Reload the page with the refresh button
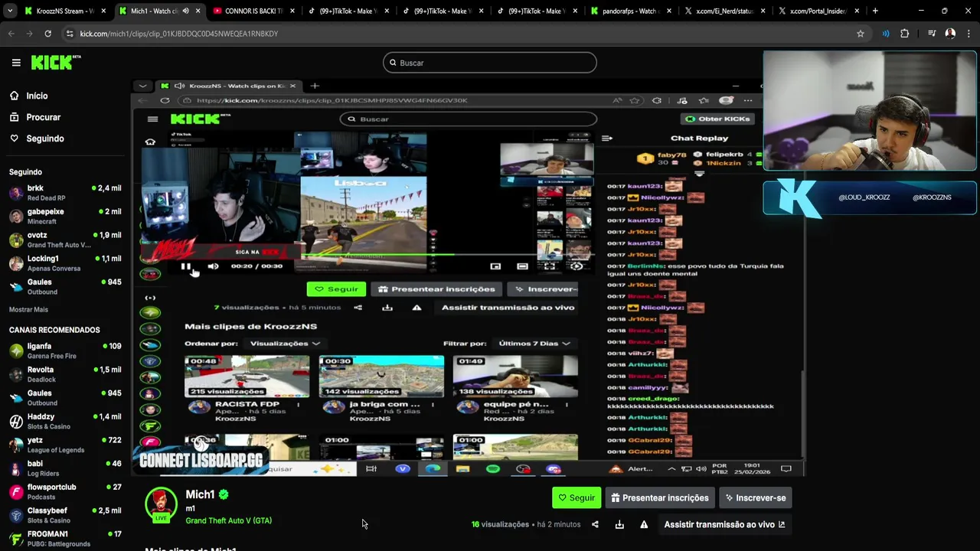The height and width of the screenshot is (551, 980). [47, 34]
